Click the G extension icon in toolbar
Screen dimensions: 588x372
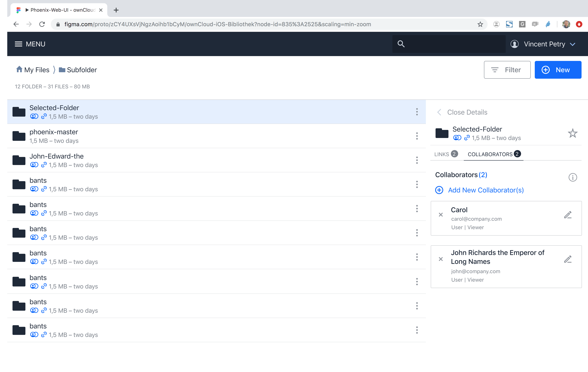[x=522, y=24]
